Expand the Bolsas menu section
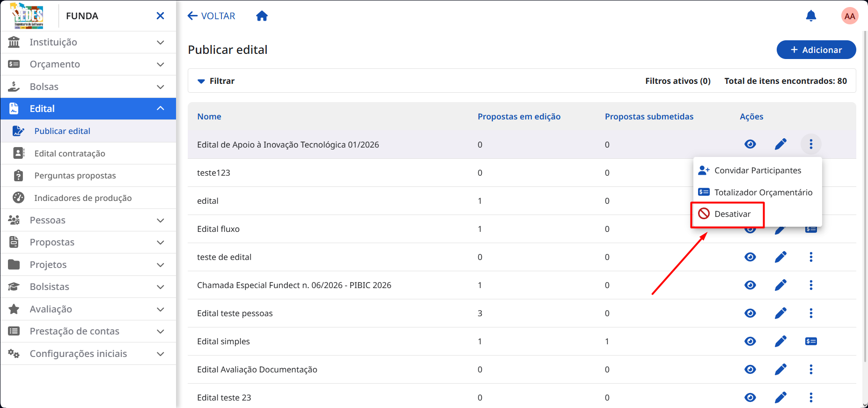 coord(88,87)
